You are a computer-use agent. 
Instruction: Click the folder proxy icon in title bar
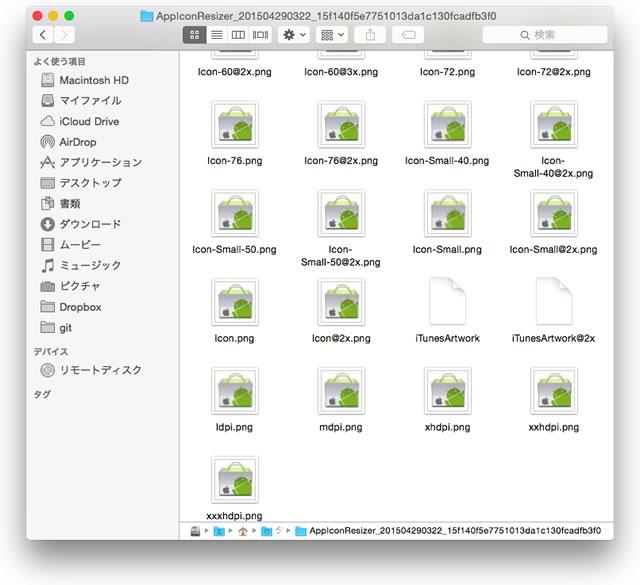(147, 16)
